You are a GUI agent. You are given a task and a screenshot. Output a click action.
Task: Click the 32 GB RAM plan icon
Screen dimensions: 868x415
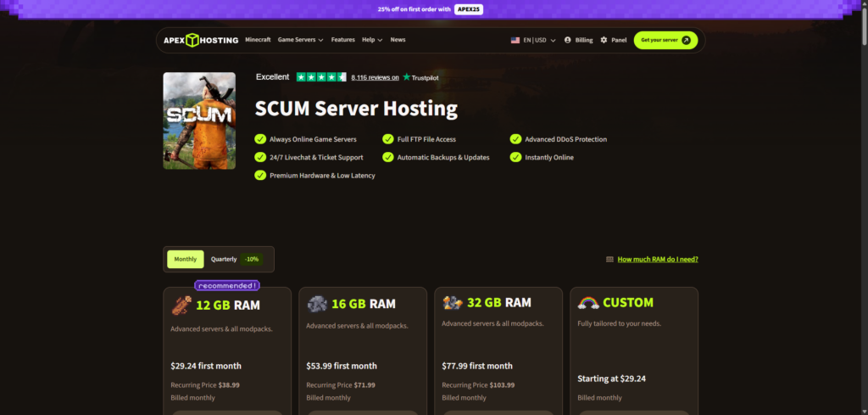(x=453, y=302)
